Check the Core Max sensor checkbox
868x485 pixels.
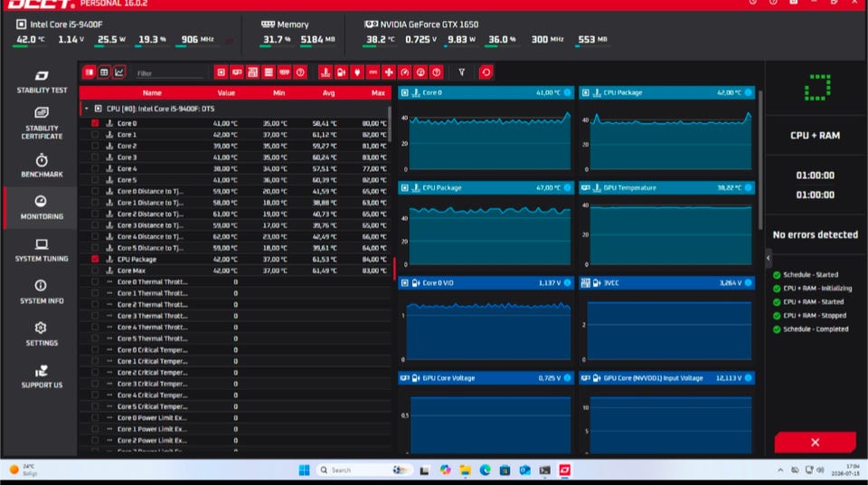click(95, 271)
